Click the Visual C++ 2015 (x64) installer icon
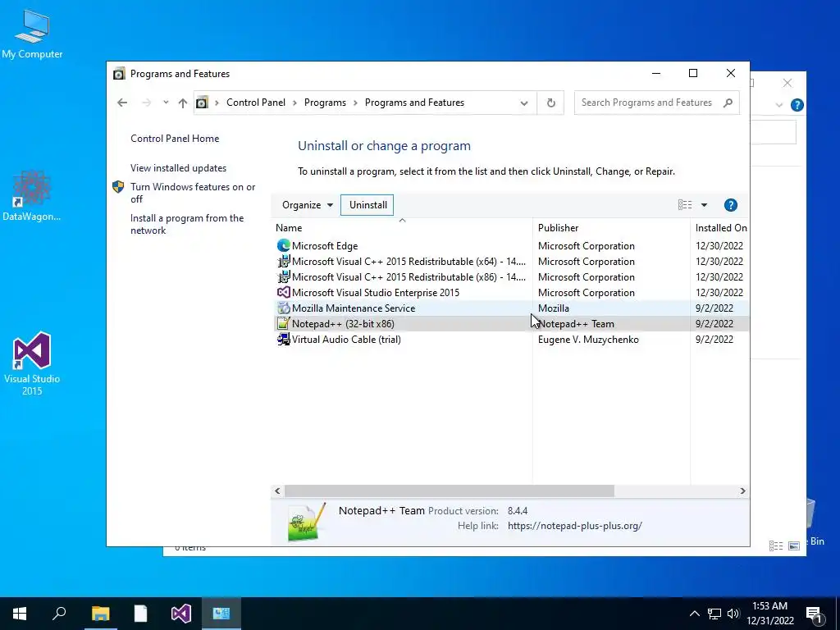This screenshot has width=840, height=630. (x=283, y=262)
